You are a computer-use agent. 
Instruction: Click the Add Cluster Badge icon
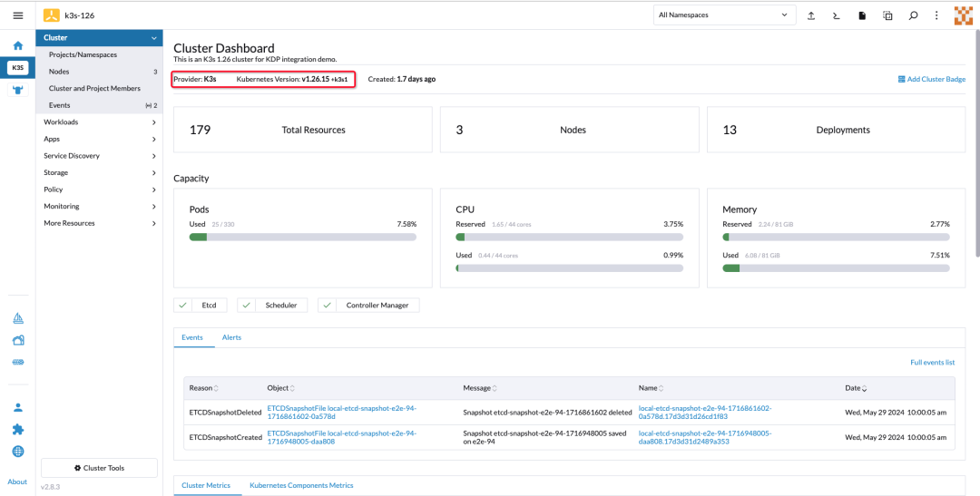(901, 79)
